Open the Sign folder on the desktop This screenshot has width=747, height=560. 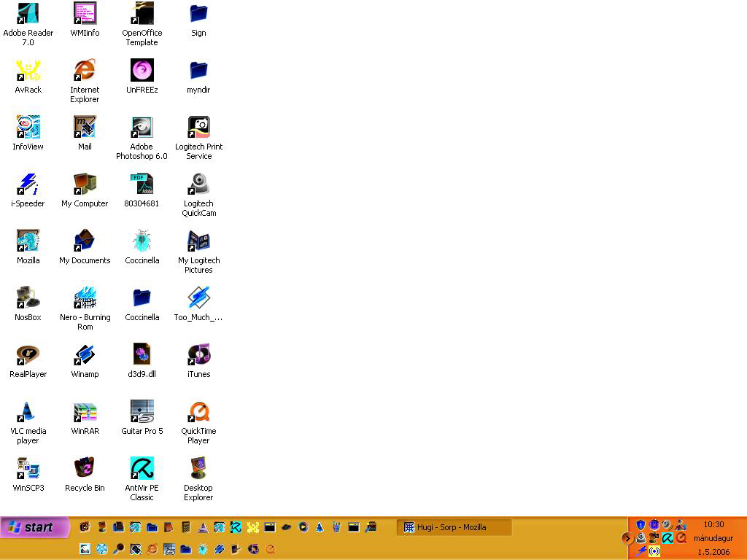pyautogui.click(x=198, y=20)
